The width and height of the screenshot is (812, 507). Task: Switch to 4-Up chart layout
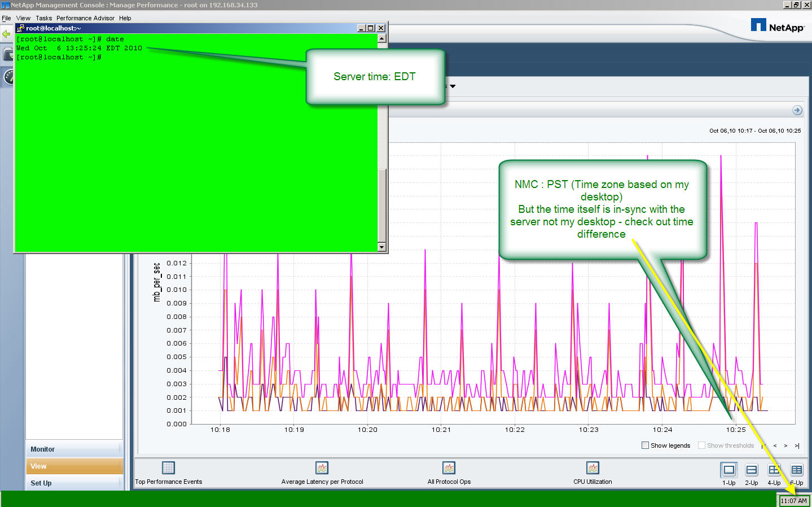point(774,470)
